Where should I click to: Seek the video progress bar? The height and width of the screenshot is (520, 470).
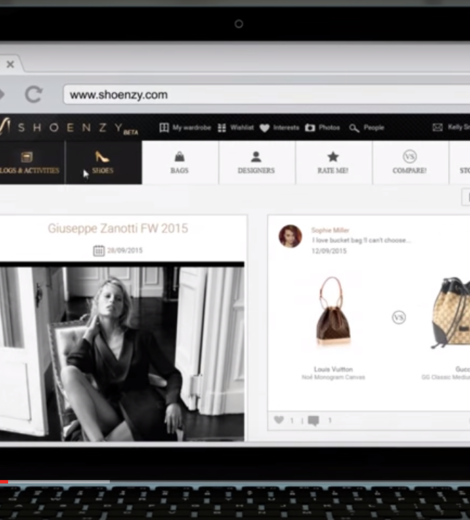[235, 482]
